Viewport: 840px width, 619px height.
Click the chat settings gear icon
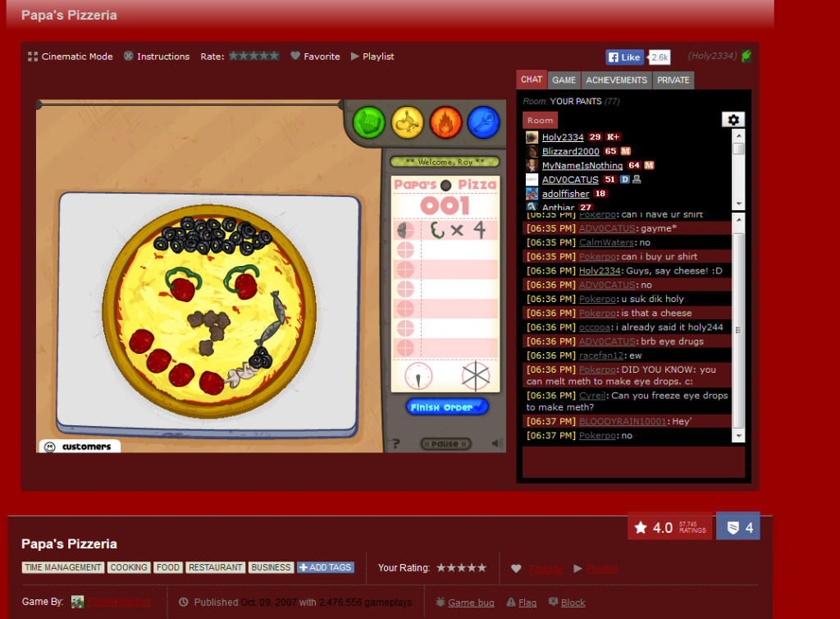click(x=733, y=120)
